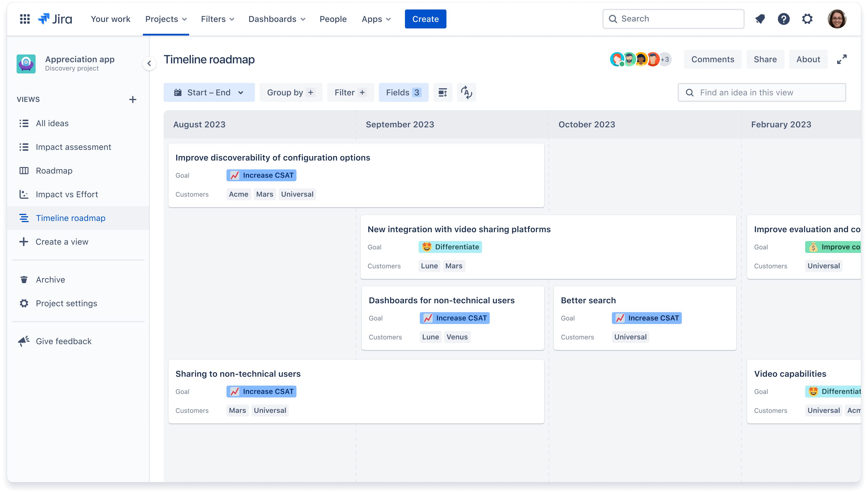
Task: Click the auto-refresh icon next to Fields
Action: (466, 92)
